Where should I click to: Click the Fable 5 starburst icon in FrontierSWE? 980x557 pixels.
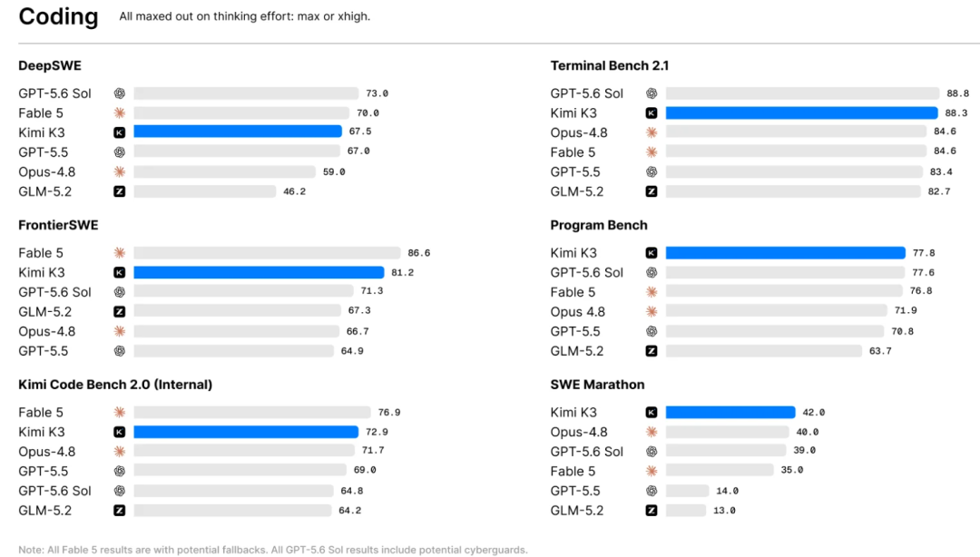(x=120, y=252)
